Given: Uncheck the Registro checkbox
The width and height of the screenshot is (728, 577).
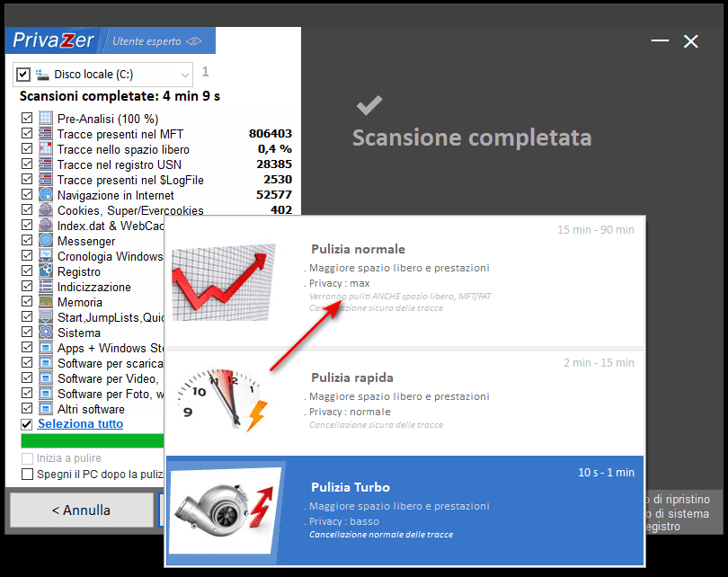Looking at the screenshot, I should [x=27, y=271].
